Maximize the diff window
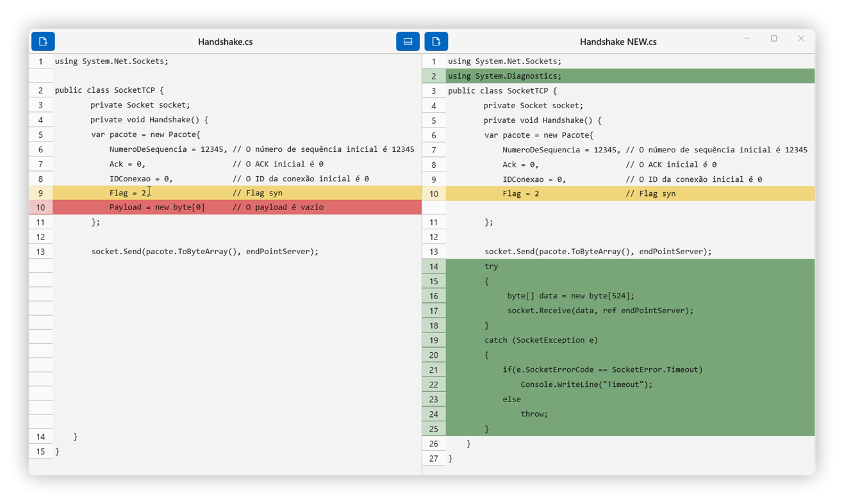 click(774, 39)
